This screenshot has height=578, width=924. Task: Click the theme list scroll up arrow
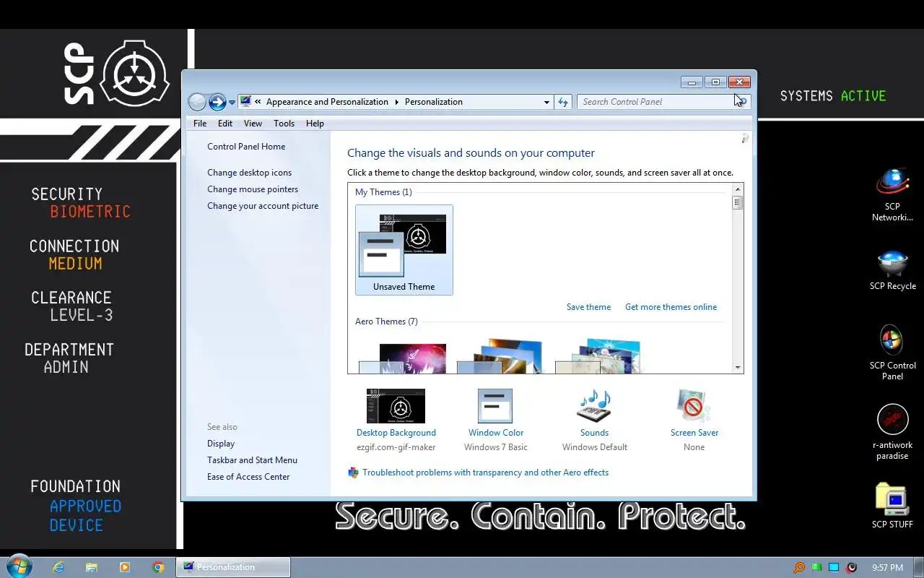pos(738,189)
